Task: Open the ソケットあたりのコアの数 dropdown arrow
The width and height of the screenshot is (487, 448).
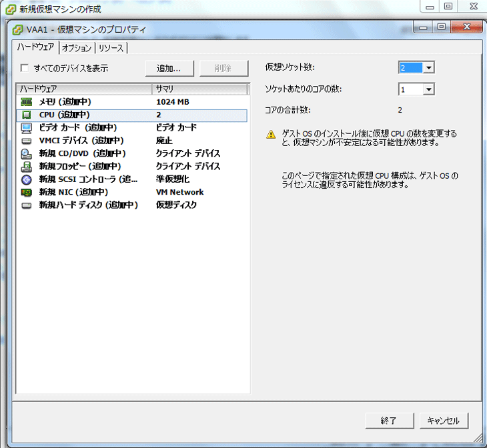Action: point(428,90)
